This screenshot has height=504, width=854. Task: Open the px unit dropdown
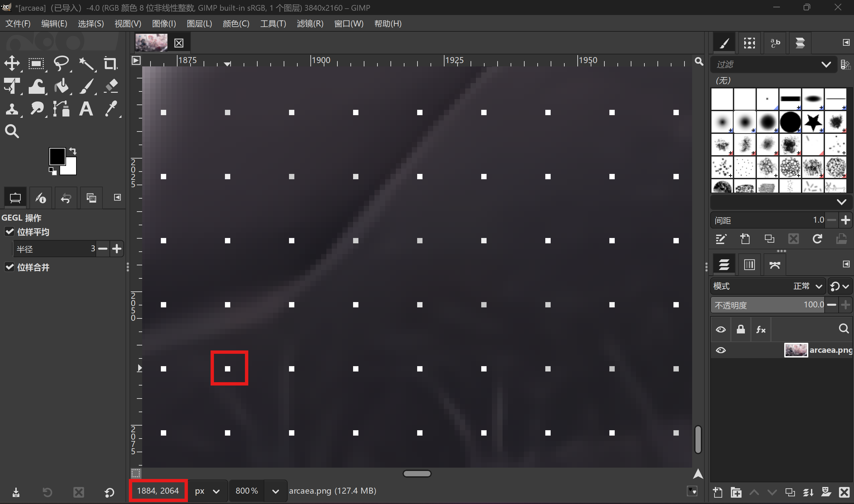(208, 491)
